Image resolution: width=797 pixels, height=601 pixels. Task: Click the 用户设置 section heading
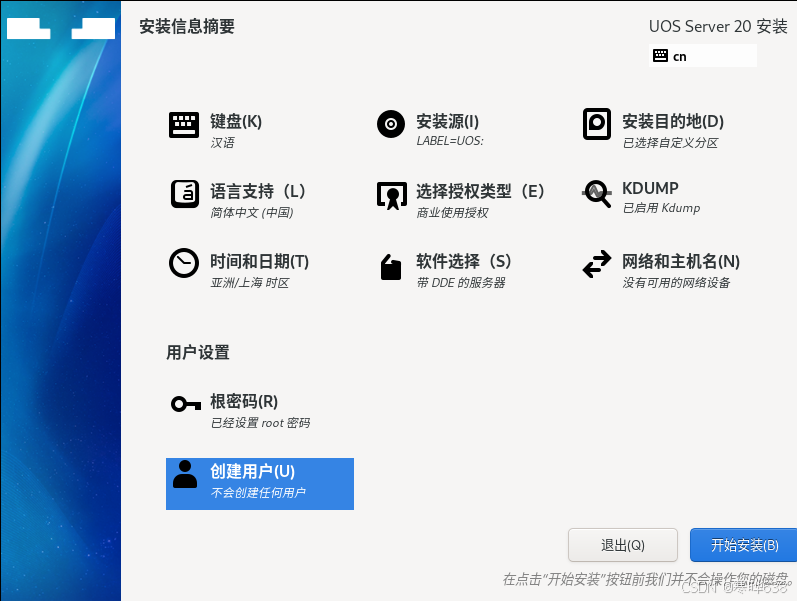pos(198,352)
